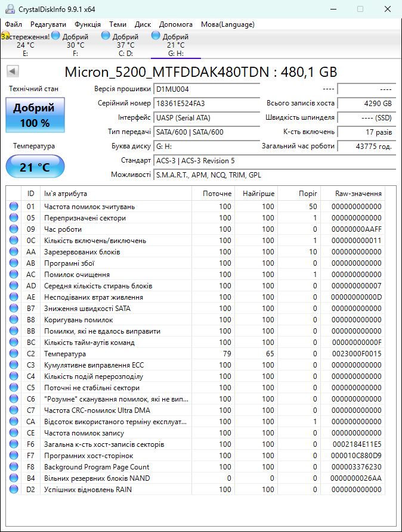Click blue status icon for disk F:
Screen dimensions: 402x532
pyautogui.click(x=55, y=35)
